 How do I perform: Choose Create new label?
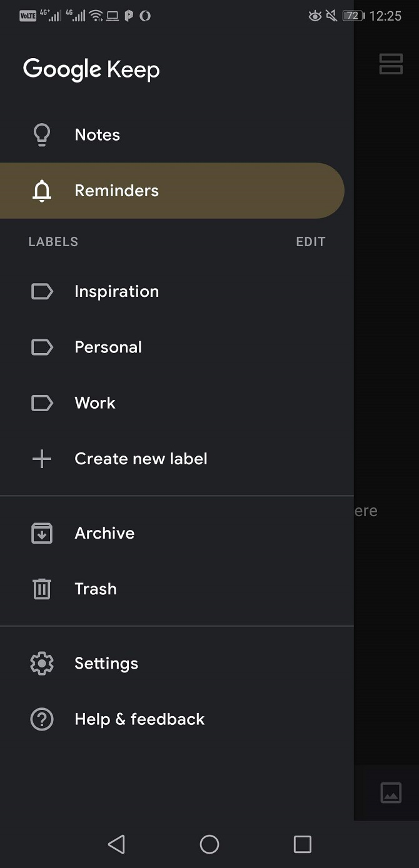pos(141,459)
